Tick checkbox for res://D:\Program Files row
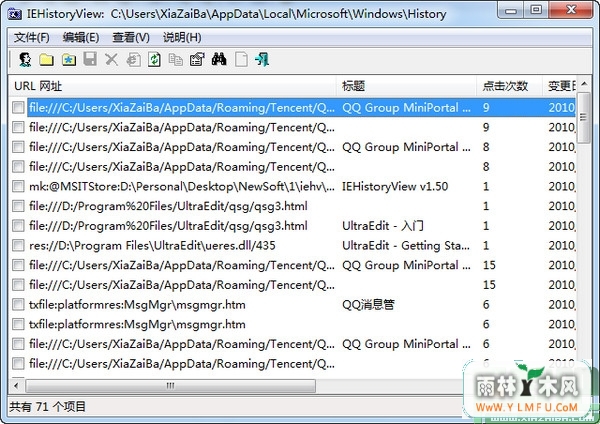The height and width of the screenshot is (424, 600). 18,245
